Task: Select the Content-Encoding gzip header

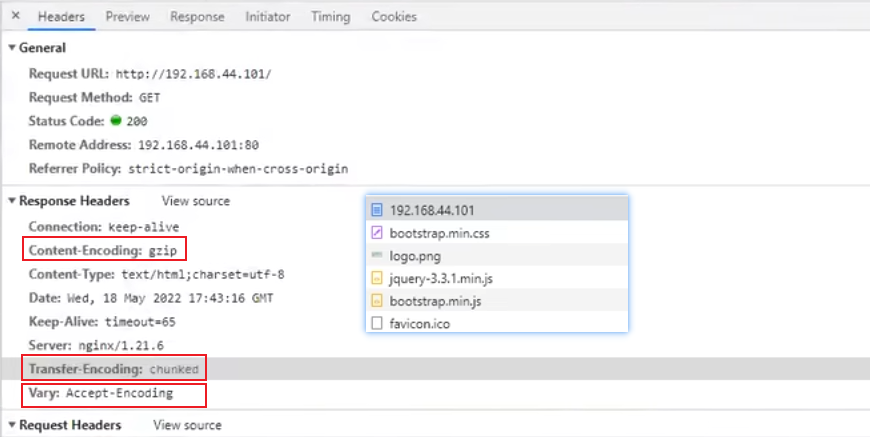Action: tap(104, 250)
